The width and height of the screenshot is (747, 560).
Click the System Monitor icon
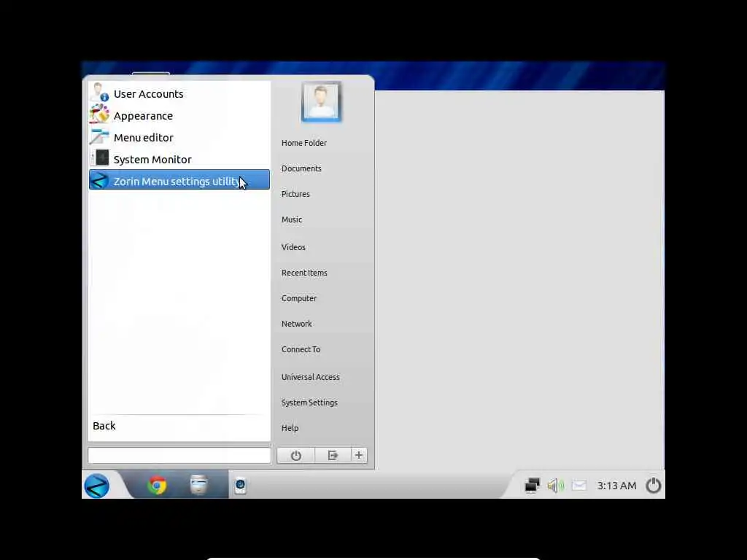pos(100,158)
